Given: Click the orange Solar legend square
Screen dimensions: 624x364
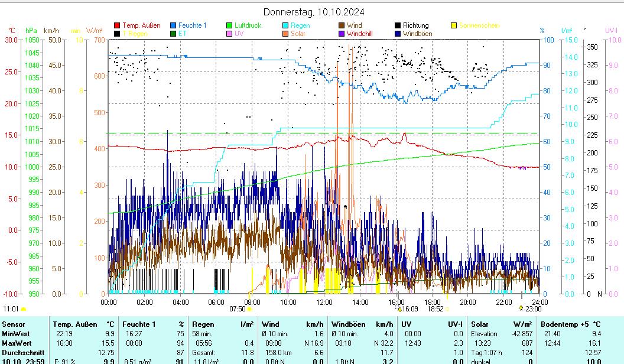Looking at the screenshot, I should (x=285, y=34).
